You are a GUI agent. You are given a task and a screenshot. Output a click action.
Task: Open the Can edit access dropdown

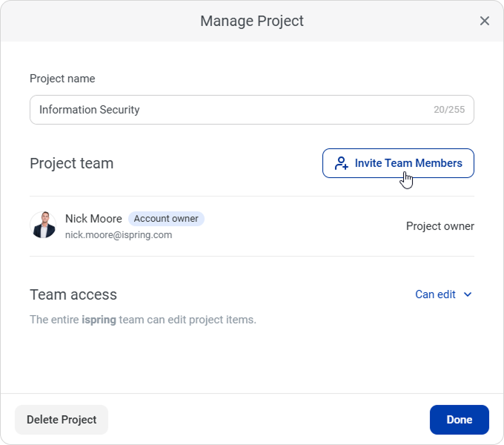pos(436,294)
